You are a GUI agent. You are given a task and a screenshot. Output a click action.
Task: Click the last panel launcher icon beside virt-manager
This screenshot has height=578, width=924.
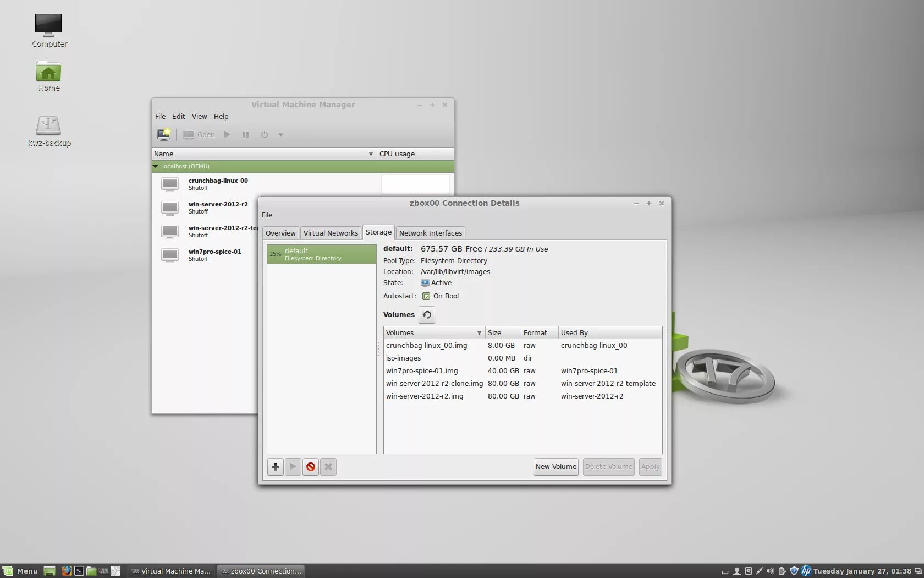pos(116,571)
